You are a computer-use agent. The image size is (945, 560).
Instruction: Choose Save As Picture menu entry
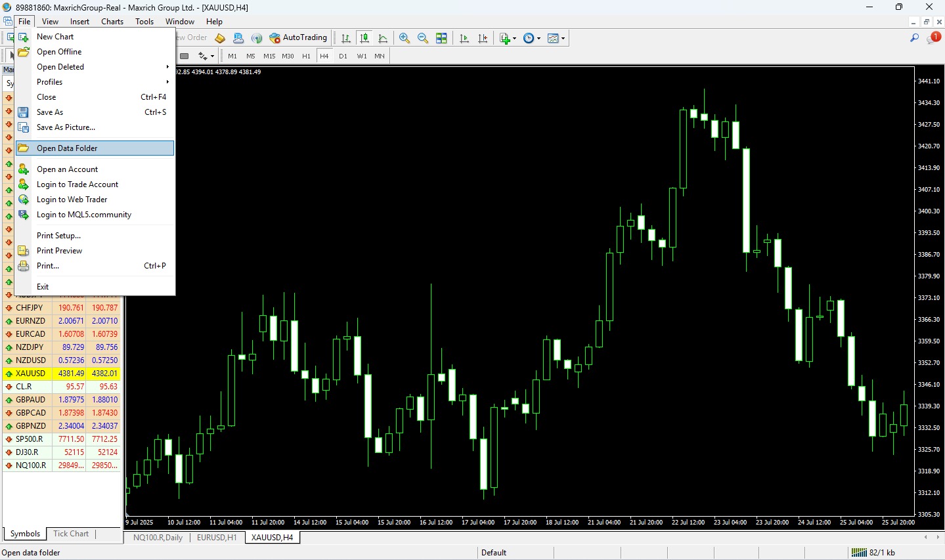(x=95, y=127)
